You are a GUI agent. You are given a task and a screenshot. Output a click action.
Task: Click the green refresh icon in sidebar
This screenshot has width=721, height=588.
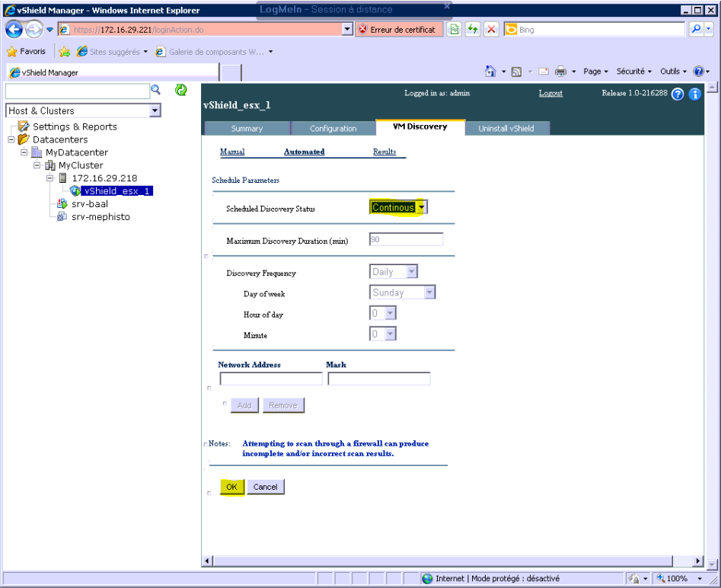(180, 91)
